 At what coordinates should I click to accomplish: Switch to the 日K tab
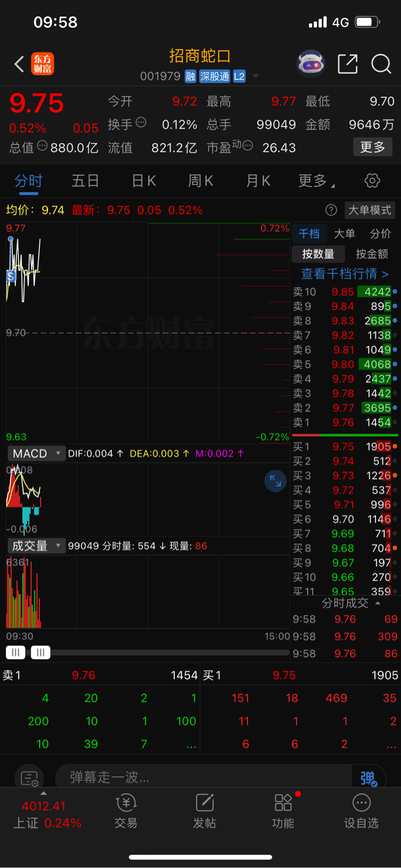click(144, 181)
